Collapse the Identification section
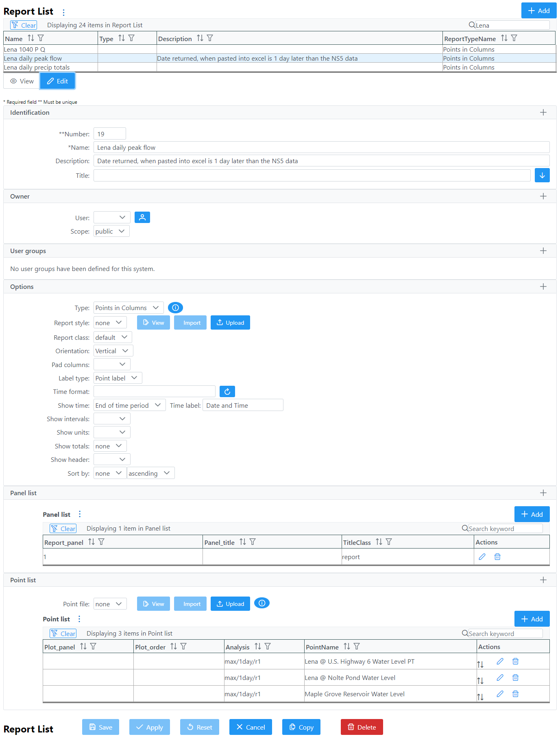 (543, 112)
